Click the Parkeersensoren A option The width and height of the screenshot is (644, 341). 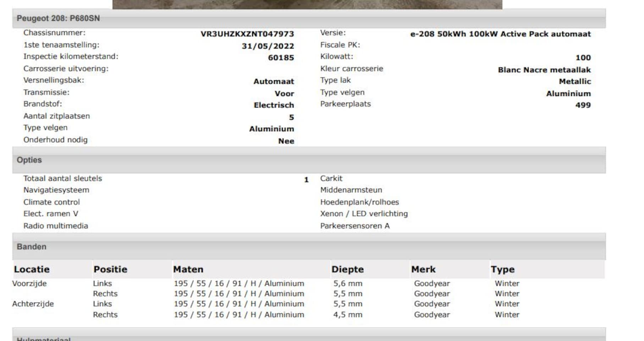click(354, 226)
